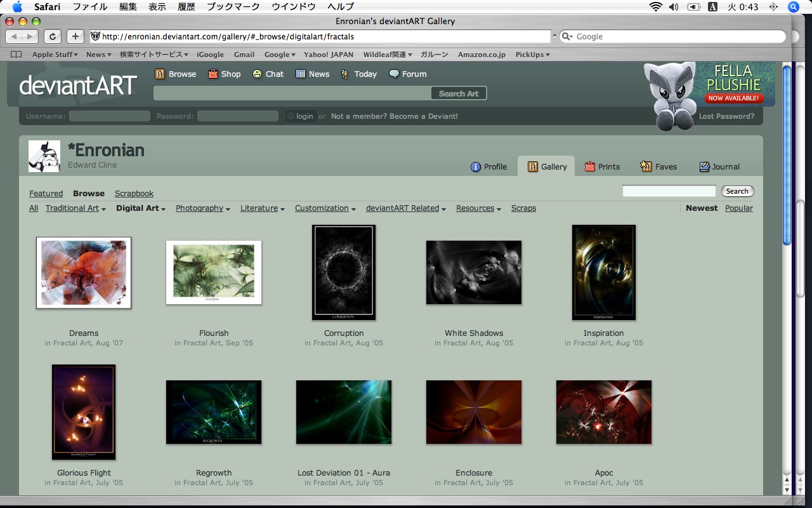Click the battery status icon
Viewport: 812px width, 508px height.
pyautogui.click(x=693, y=7)
